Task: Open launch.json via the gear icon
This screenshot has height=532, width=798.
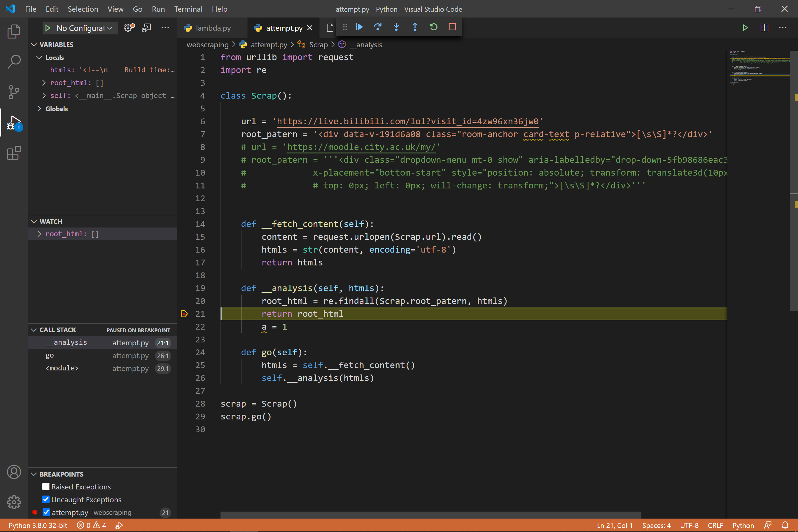Action: (129, 28)
